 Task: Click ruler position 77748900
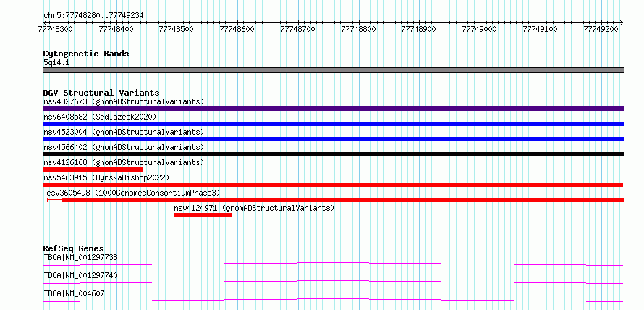[x=418, y=29]
